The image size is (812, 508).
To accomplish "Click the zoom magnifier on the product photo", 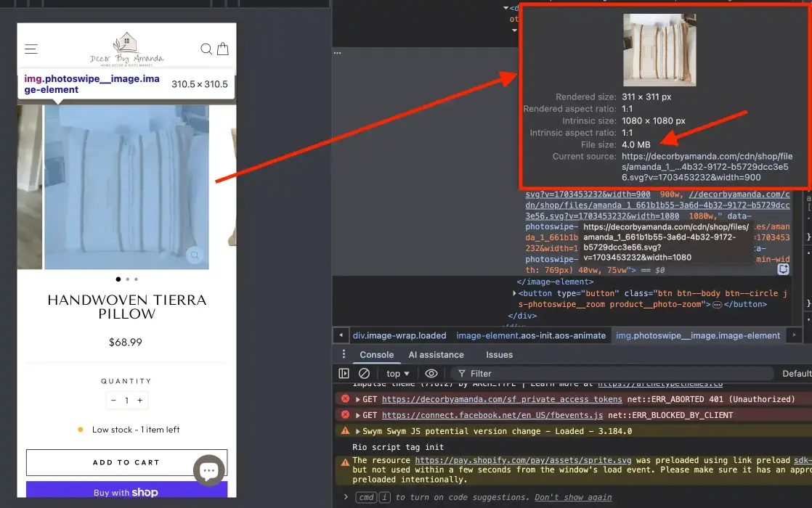I will click(194, 255).
